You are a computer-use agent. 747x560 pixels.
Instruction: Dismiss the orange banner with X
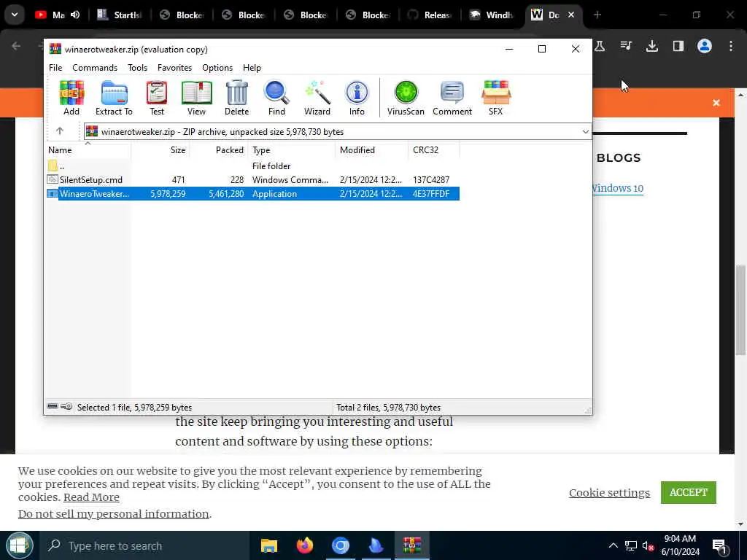coord(716,103)
